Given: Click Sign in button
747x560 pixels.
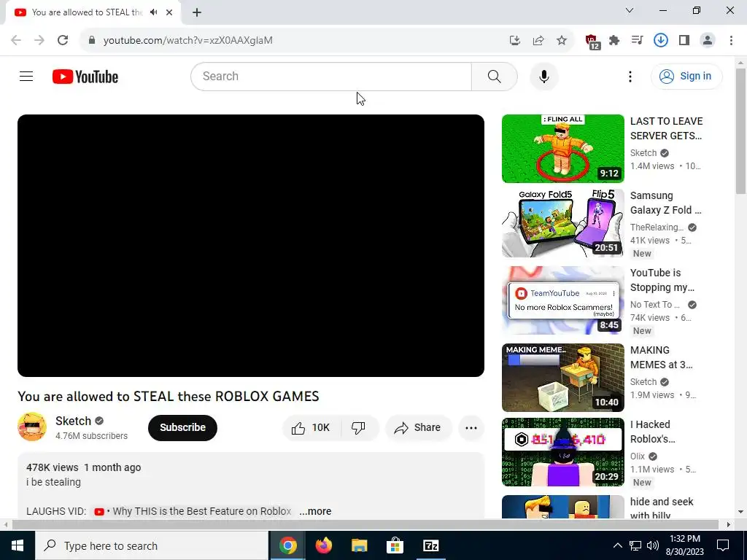Looking at the screenshot, I should pos(686,76).
